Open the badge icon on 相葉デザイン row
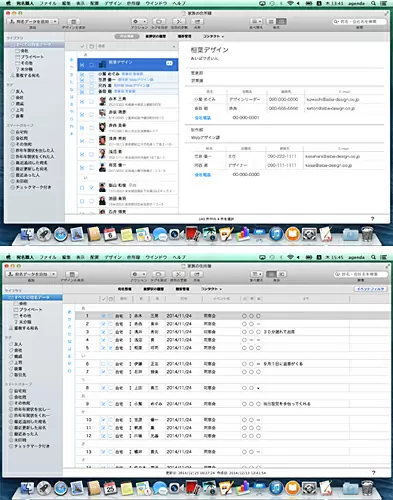The width and height of the screenshot is (393, 500). click(x=169, y=63)
